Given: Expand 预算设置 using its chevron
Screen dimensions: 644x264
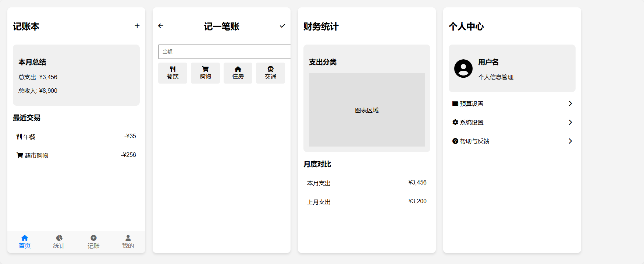Looking at the screenshot, I should pyautogui.click(x=570, y=103).
